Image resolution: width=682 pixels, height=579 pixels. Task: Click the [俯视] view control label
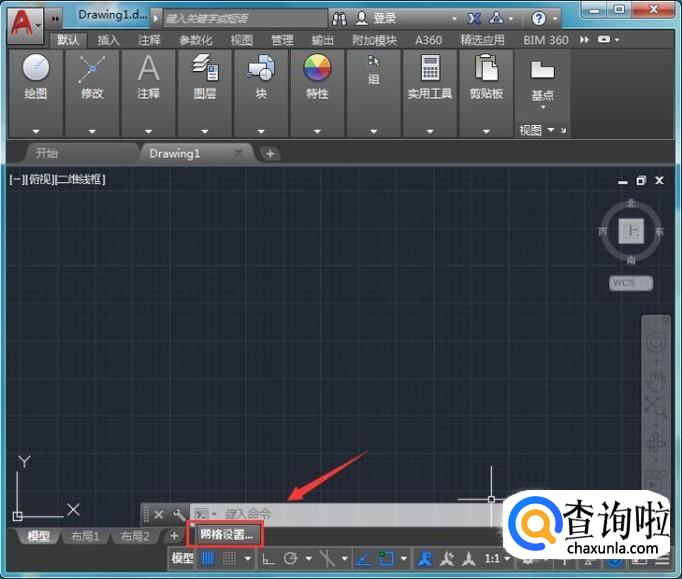(x=40, y=179)
